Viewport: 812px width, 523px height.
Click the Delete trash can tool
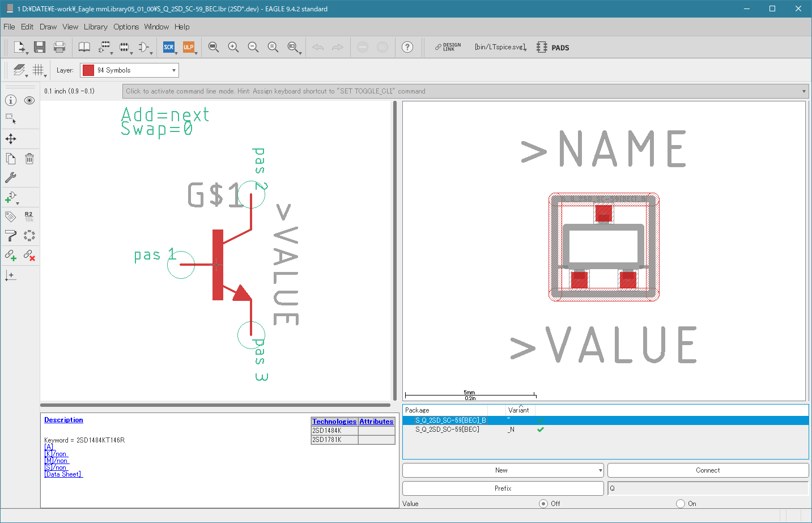(29, 159)
